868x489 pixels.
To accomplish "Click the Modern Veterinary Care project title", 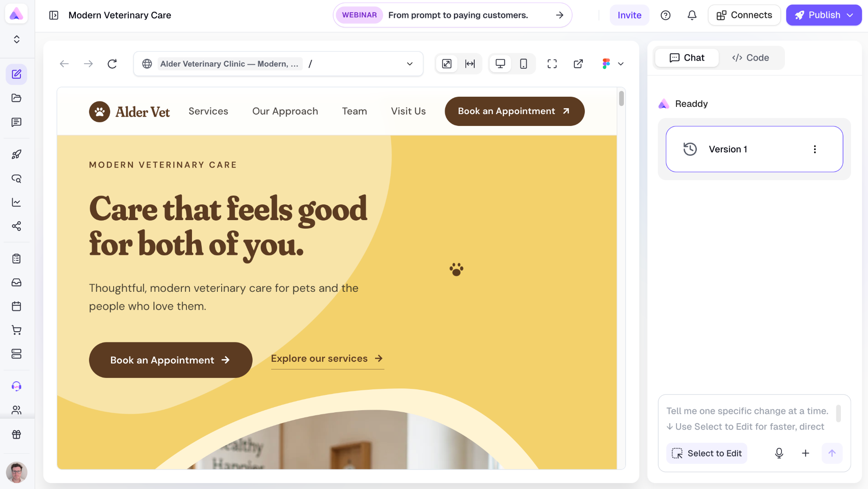I will (x=120, y=15).
